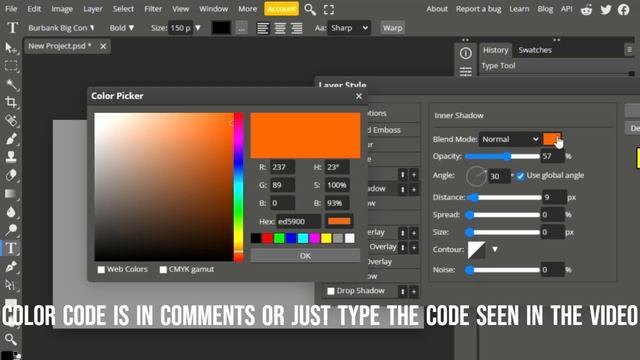Expand the Contour preset dropdown arrow
The width and height of the screenshot is (640, 360).
[x=495, y=249]
